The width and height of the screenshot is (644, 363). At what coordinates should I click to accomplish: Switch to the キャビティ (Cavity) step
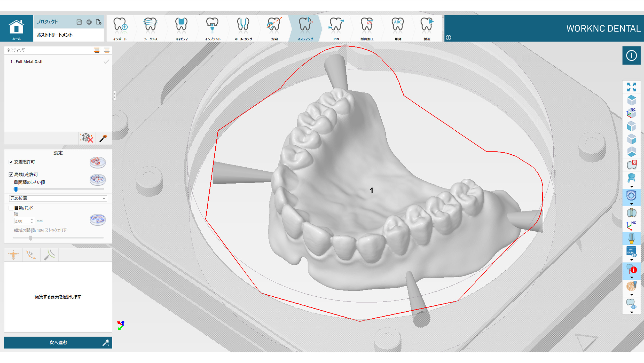pyautogui.click(x=182, y=29)
